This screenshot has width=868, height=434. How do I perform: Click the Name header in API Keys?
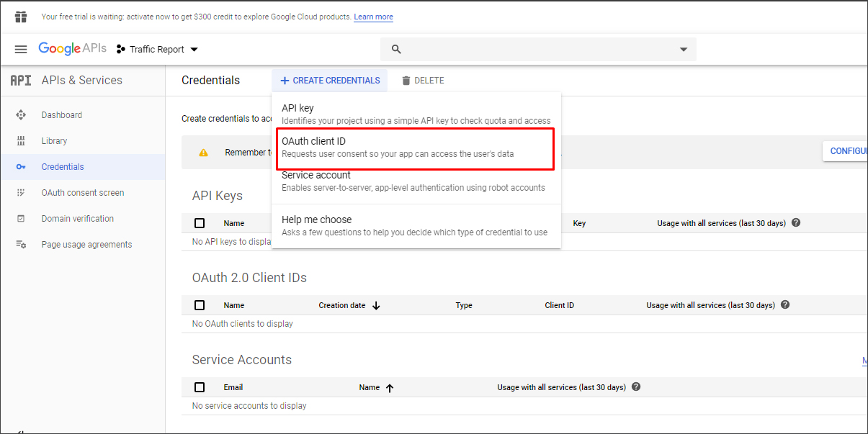pyautogui.click(x=234, y=223)
